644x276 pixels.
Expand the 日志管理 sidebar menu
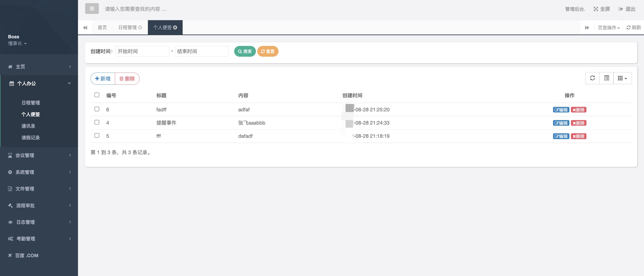39,222
